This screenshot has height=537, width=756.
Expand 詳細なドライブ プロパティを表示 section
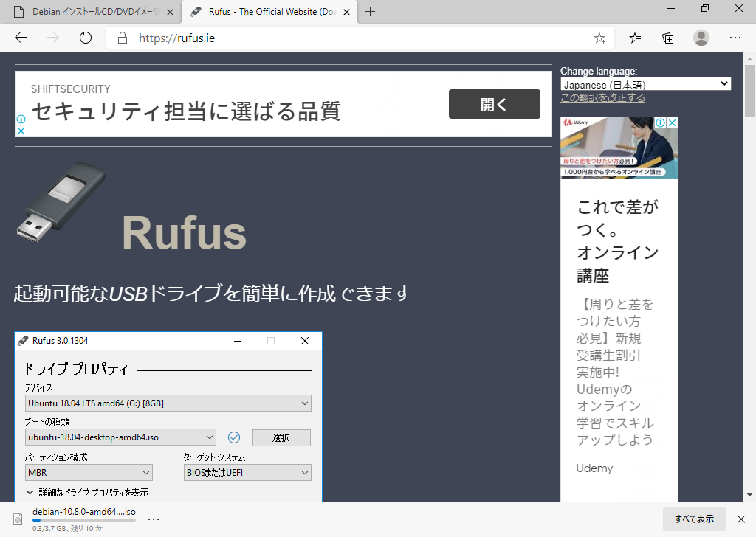pos(88,492)
